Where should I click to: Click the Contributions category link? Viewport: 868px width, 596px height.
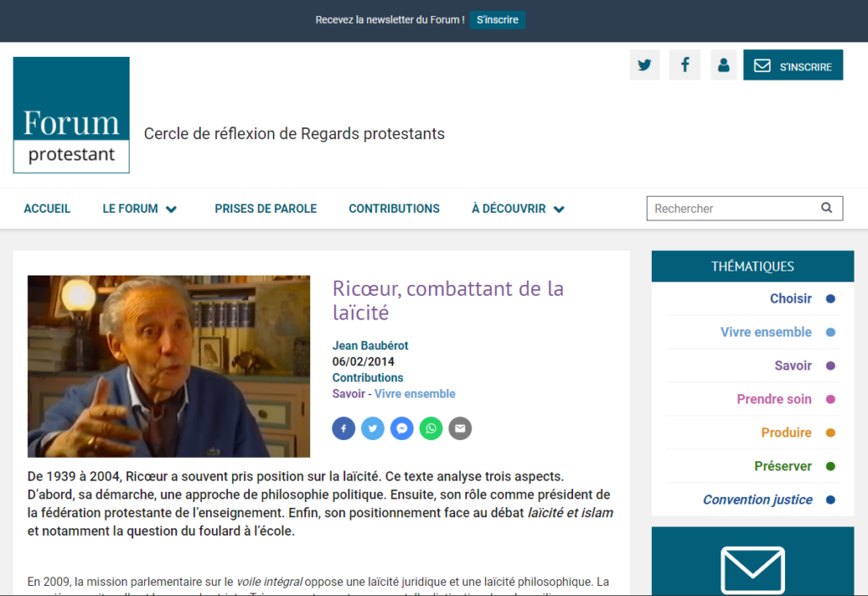(368, 378)
